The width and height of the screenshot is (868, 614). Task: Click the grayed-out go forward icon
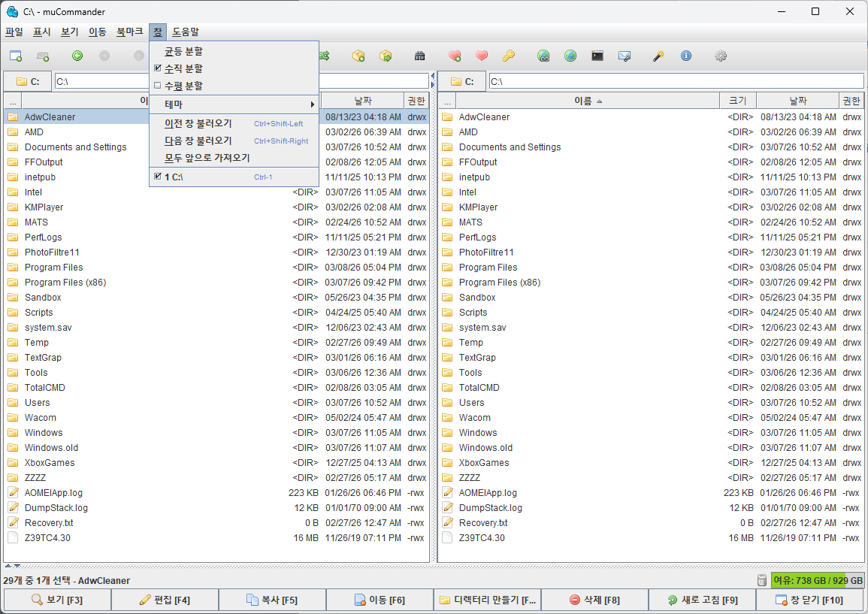coord(104,56)
